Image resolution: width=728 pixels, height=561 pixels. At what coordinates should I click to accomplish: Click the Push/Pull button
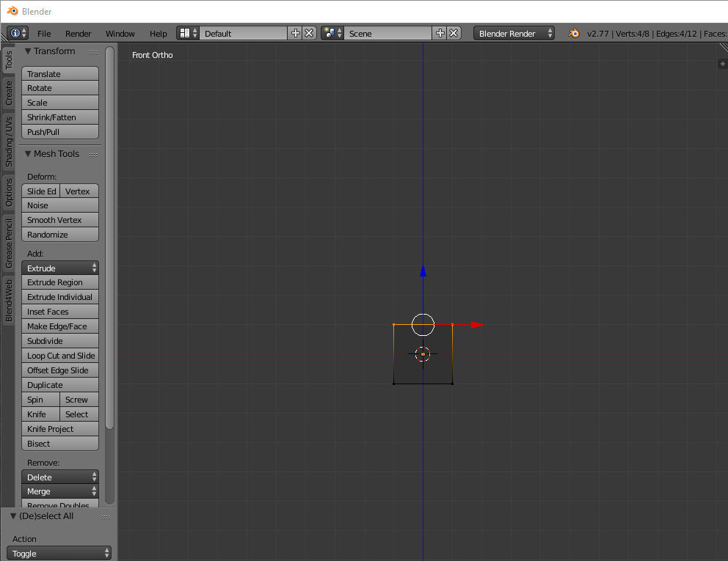[60, 132]
